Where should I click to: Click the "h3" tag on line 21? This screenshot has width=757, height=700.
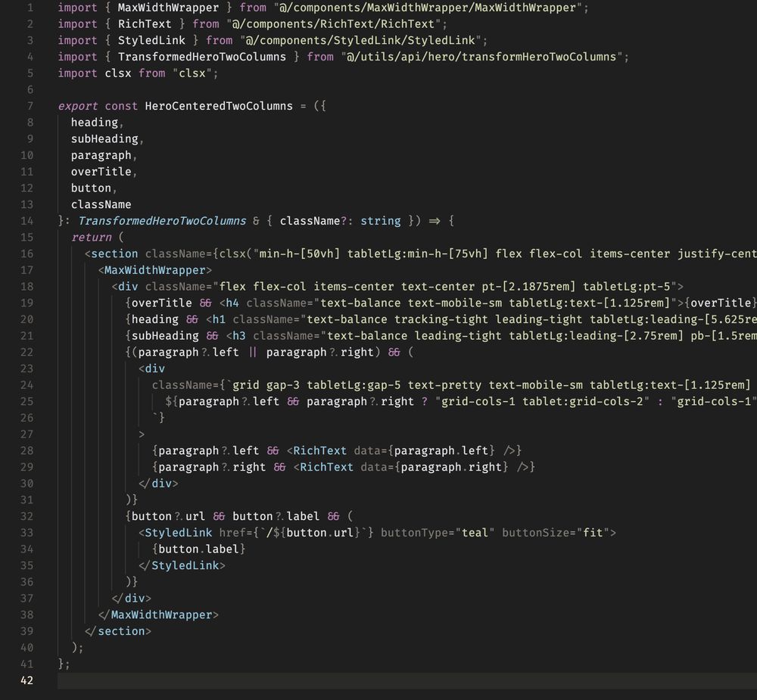pos(239,336)
